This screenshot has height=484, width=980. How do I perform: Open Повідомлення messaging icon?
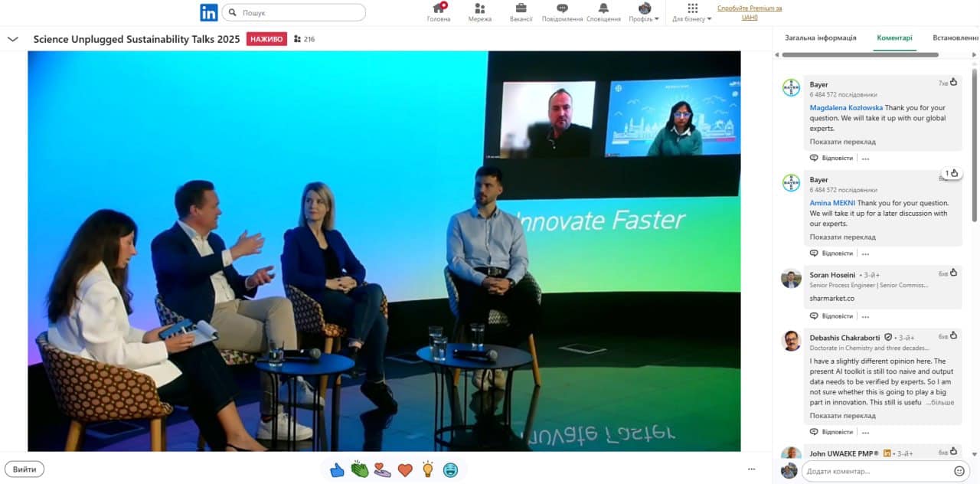(562, 9)
